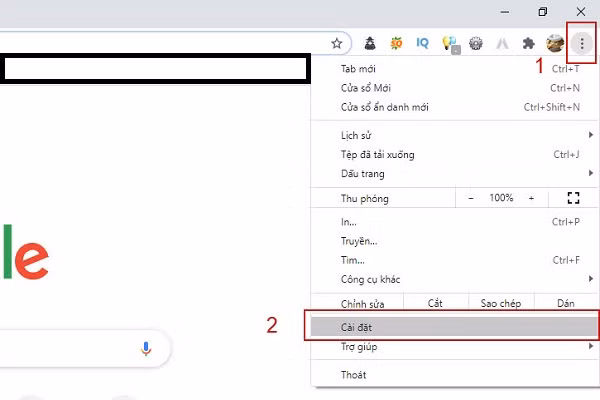Restore down the Chrome window
This screenshot has height=400, width=600.
pos(543,12)
